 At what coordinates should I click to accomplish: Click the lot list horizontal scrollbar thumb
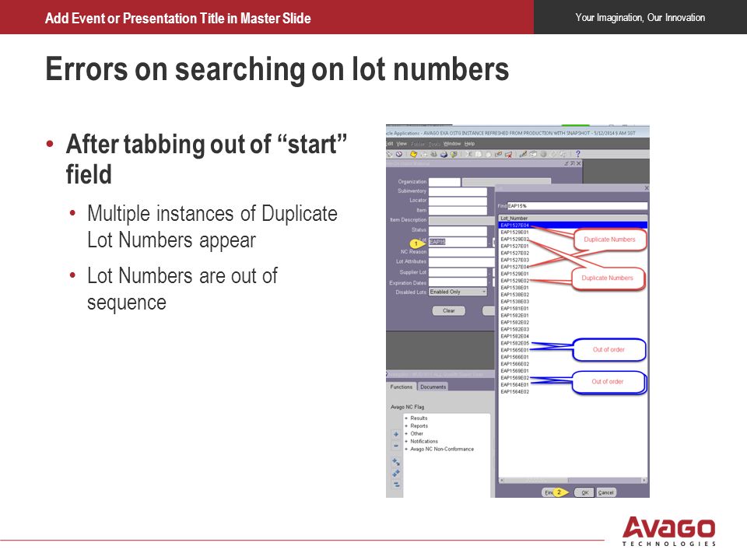point(536,480)
